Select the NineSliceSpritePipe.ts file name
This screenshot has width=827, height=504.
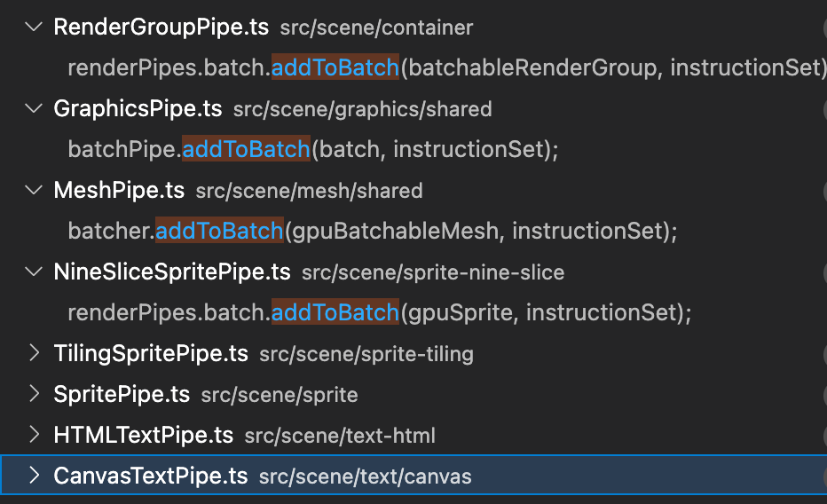coord(172,272)
